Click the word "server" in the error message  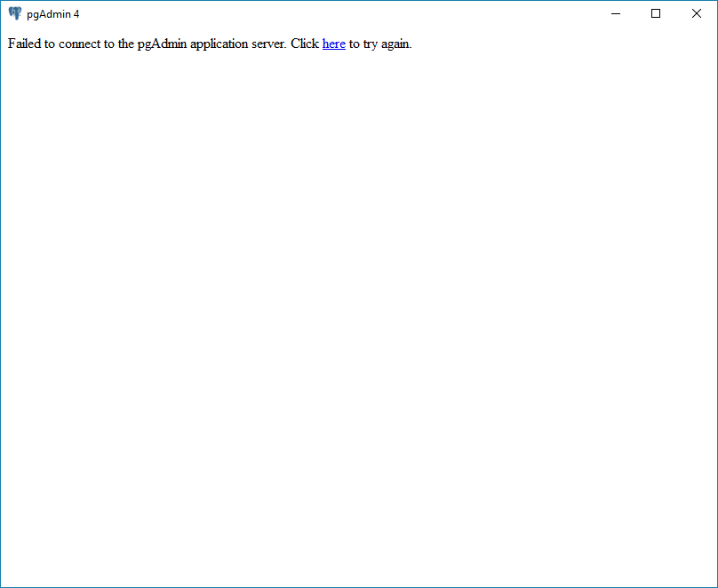point(270,44)
